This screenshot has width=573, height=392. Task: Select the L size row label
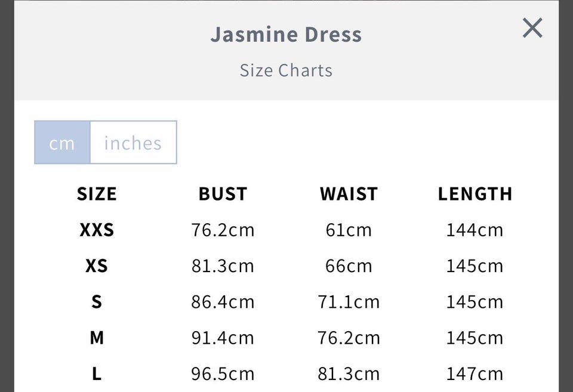click(x=97, y=374)
